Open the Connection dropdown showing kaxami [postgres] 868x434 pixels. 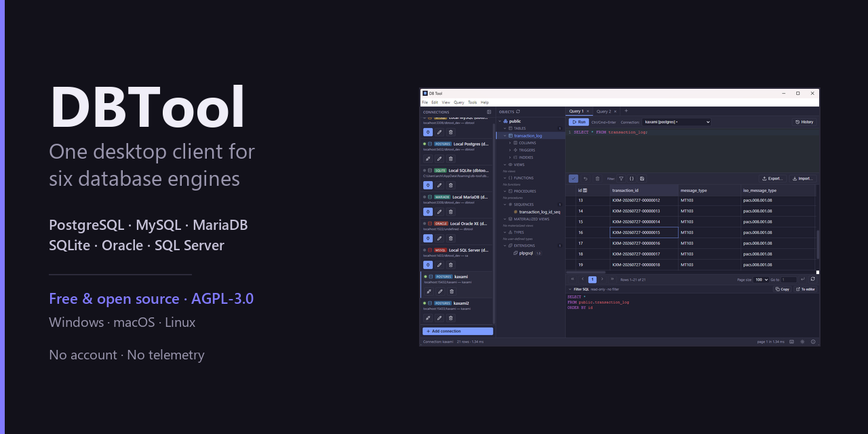676,122
